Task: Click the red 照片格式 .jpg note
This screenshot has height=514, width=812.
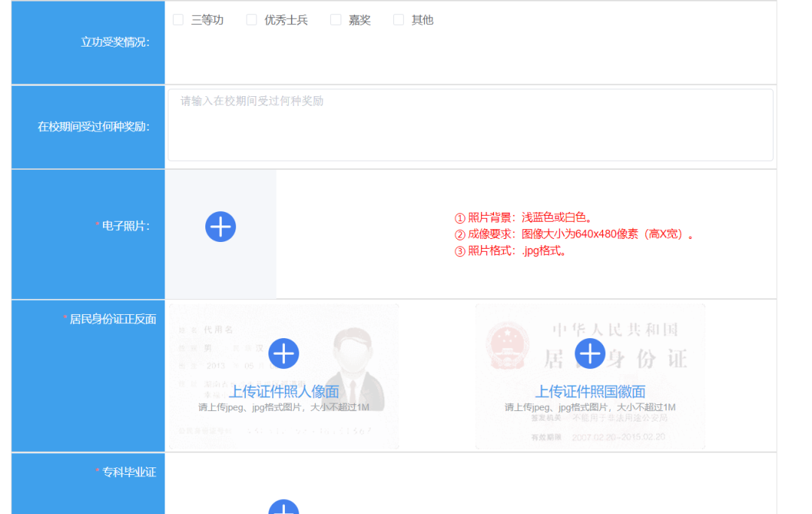Action: 511,251
